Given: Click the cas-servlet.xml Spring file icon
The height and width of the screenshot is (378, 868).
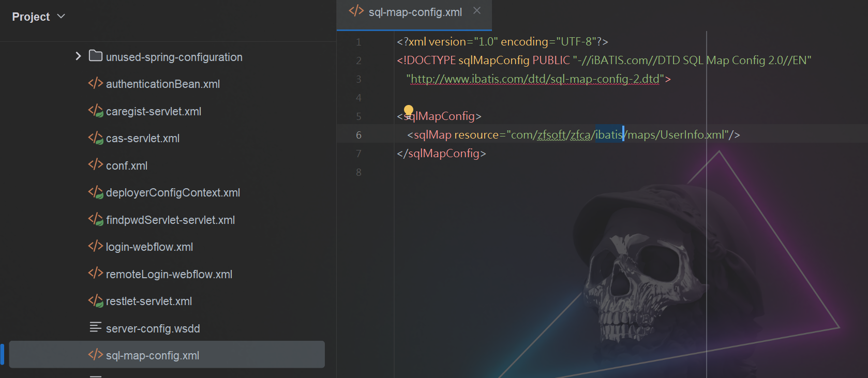Looking at the screenshot, I should click(x=95, y=138).
